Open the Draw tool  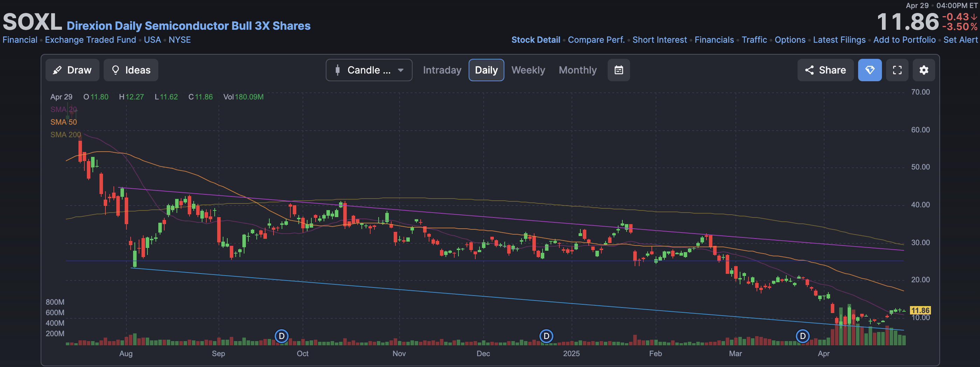click(x=72, y=70)
